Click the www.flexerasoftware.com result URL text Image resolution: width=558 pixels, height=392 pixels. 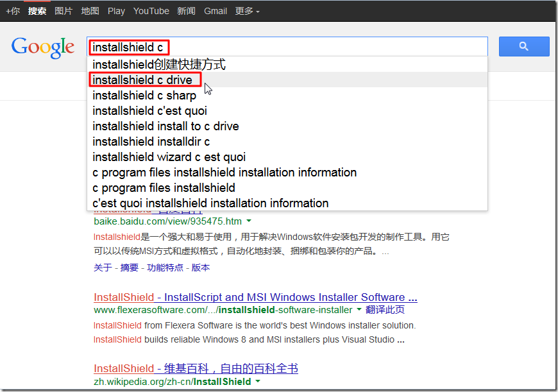pos(223,310)
